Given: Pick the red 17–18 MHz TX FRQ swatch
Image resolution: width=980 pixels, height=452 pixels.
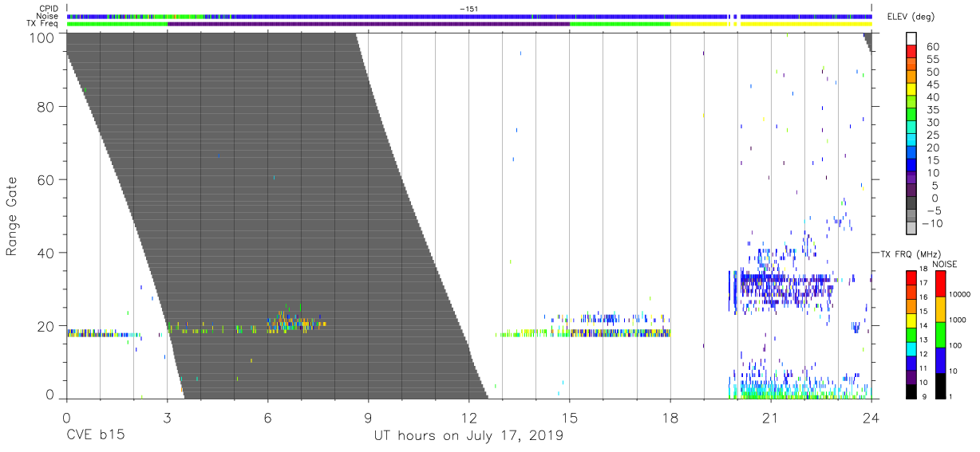Looking at the screenshot, I should pos(911,278).
